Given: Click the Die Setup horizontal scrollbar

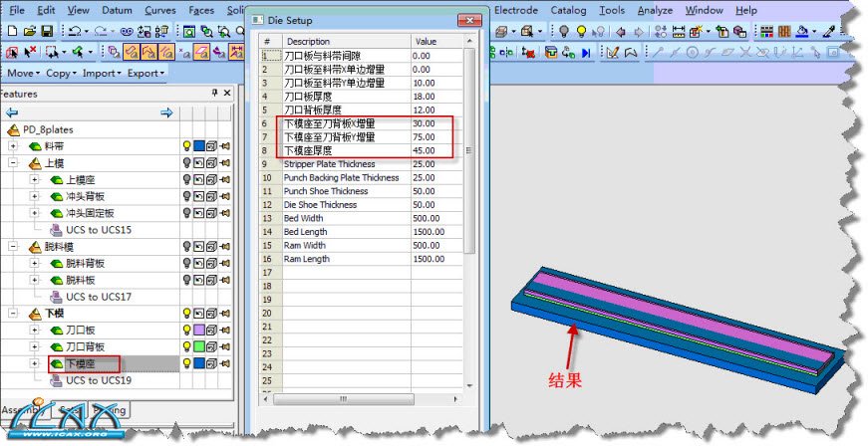Looking at the screenshot, I should pyautogui.click(x=343, y=398).
